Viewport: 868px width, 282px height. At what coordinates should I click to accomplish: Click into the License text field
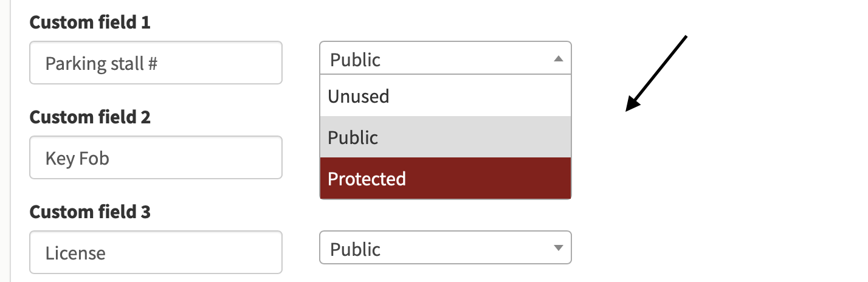pos(156,252)
